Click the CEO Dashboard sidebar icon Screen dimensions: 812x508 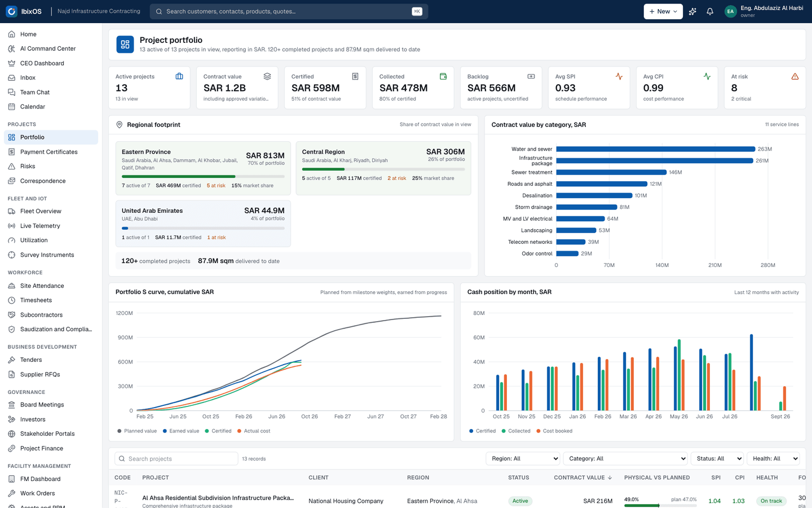coord(11,63)
